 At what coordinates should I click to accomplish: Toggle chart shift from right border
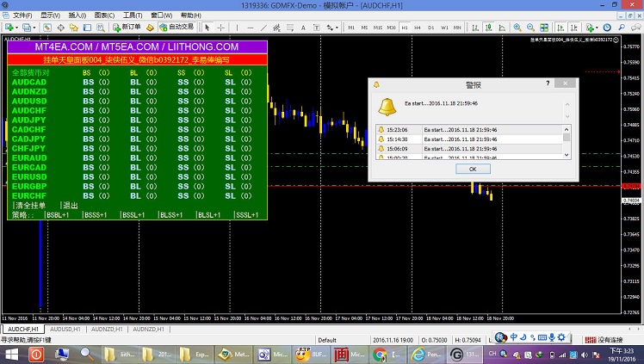coord(573,27)
